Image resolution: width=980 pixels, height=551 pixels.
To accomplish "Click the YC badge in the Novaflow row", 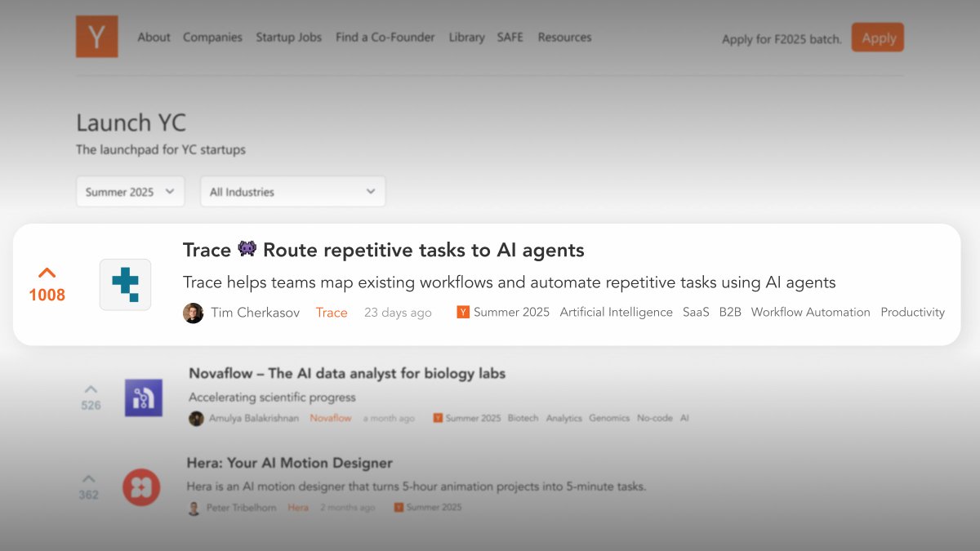I will pyautogui.click(x=438, y=418).
